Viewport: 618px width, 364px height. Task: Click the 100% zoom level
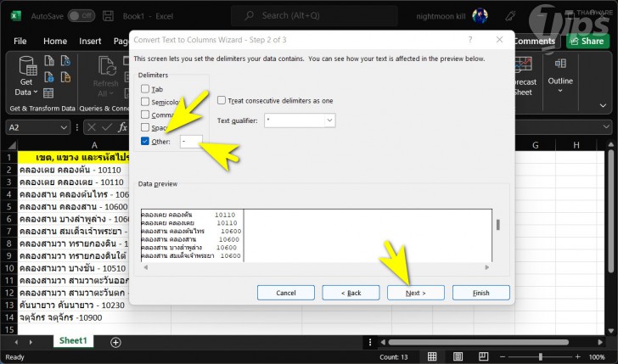pos(597,357)
